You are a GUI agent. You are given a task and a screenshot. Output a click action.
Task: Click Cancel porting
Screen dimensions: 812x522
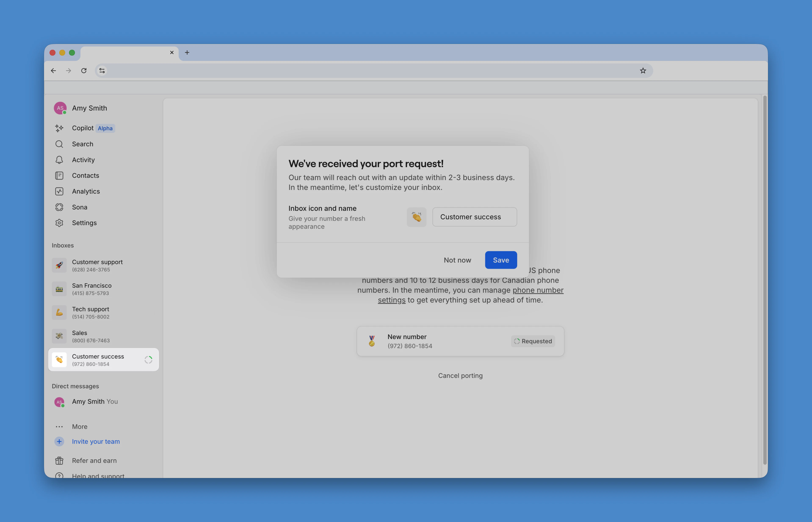[x=460, y=376]
